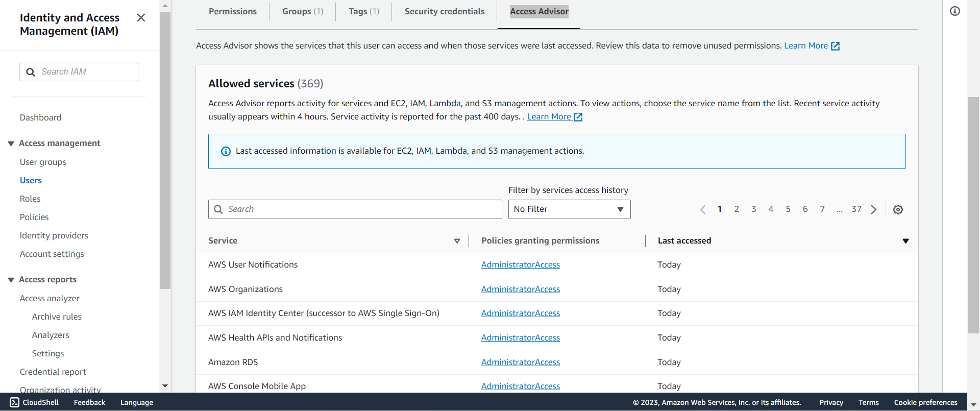Viewport: 980px width, 411px height.
Task: Open AdministratorAccess policy for Amazon RDS
Action: click(x=521, y=362)
